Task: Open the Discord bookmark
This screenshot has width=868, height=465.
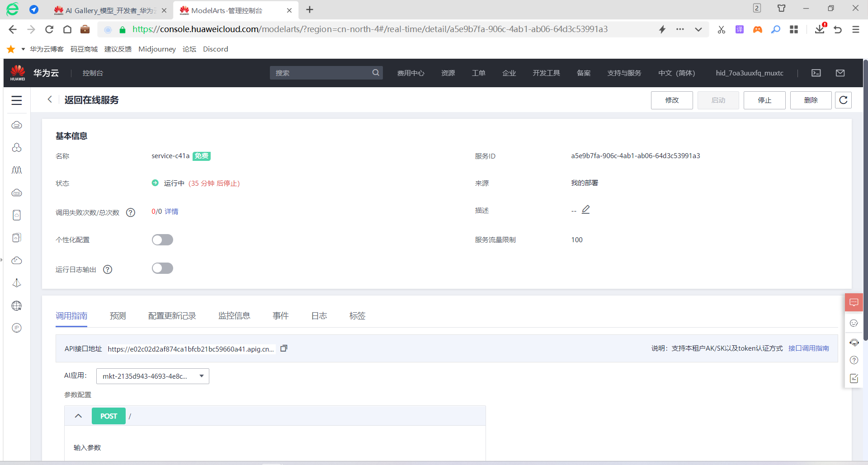Action: click(216, 49)
